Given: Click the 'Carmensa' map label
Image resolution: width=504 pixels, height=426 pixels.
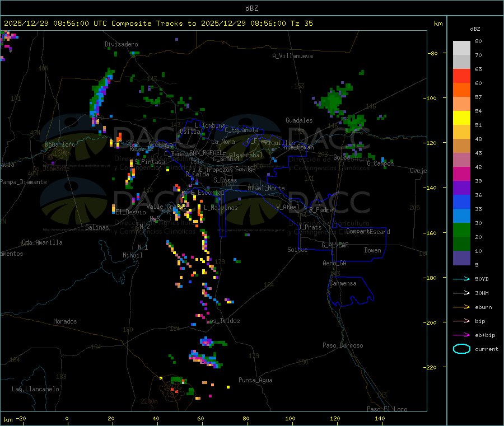Looking at the screenshot, I should pos(343,283).
